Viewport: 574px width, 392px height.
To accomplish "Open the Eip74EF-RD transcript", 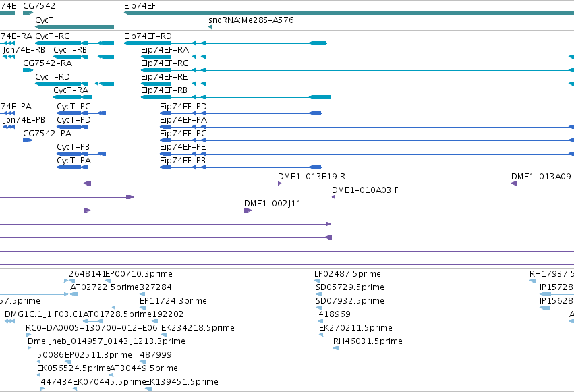I will (225, 43).
